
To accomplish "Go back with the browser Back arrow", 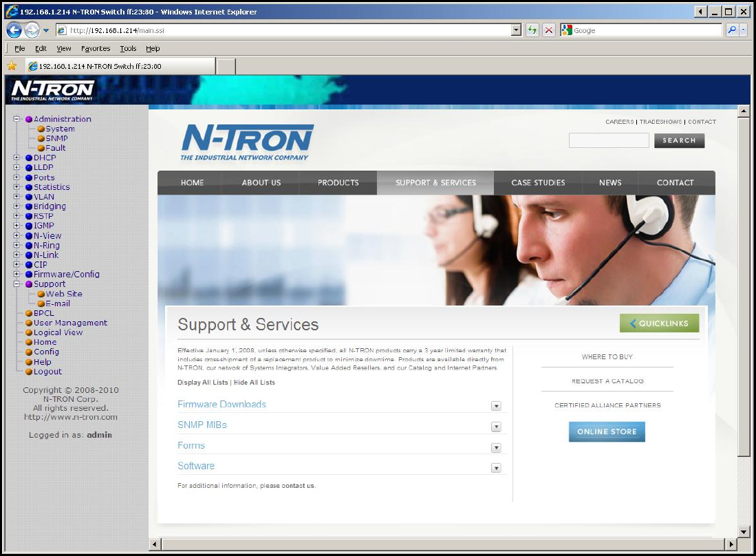I will pos(14,30).
